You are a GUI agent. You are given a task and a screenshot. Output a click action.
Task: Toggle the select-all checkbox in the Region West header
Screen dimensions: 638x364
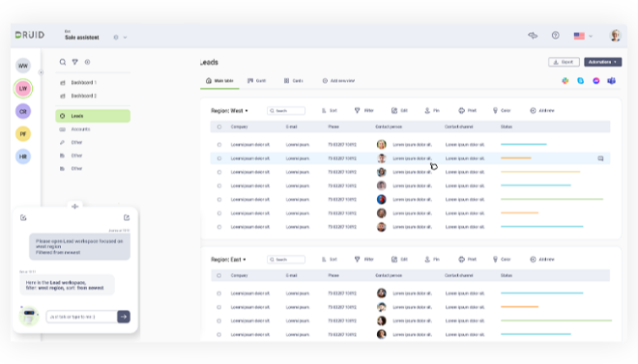(x=219, y=126)
